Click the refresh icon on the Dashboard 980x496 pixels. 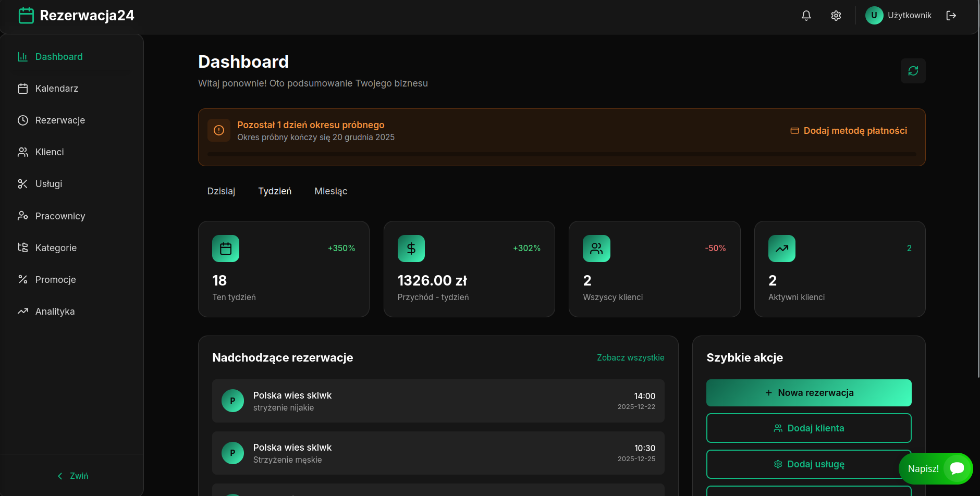click(913, 71)
